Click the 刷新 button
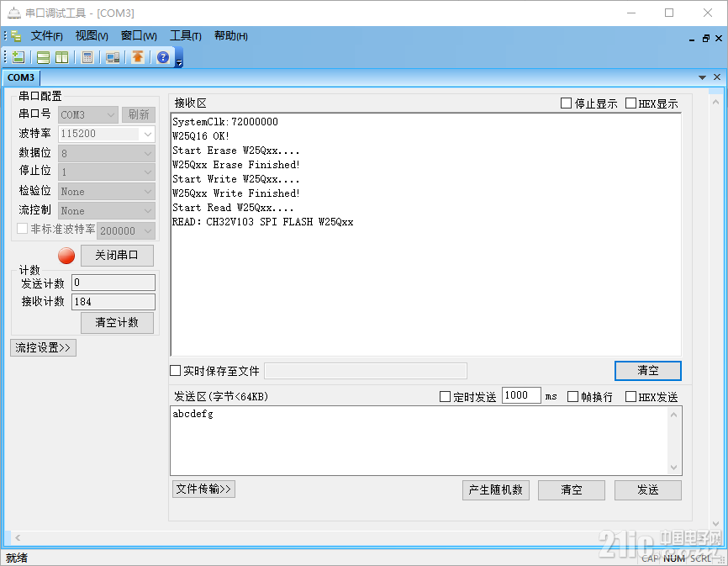This screenshot has height=566, width=728. (x=139, y=114)
